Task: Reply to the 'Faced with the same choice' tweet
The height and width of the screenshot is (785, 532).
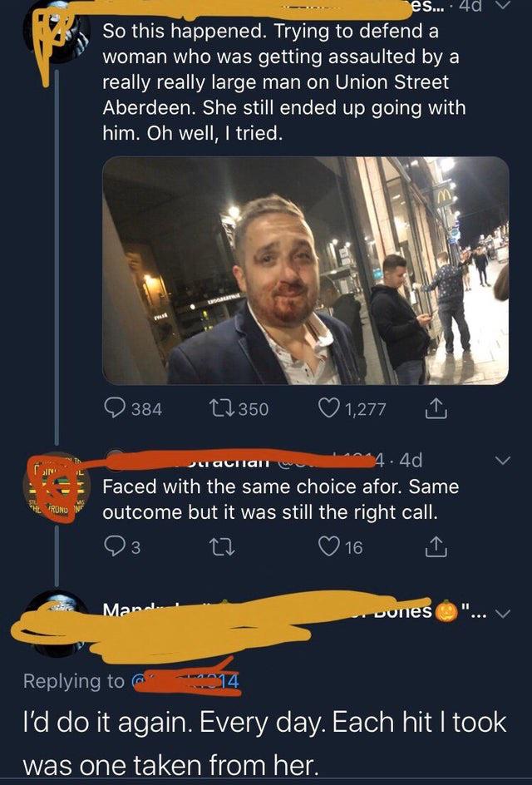Action: coord(122,546)
